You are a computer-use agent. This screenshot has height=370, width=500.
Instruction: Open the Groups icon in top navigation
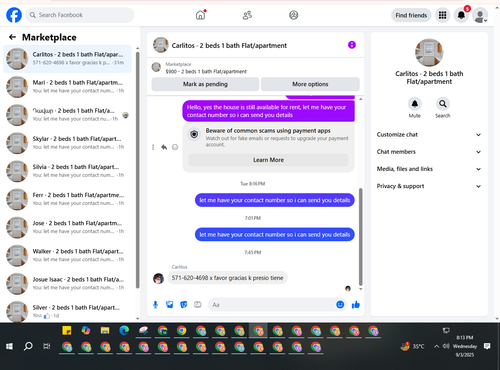294,15
